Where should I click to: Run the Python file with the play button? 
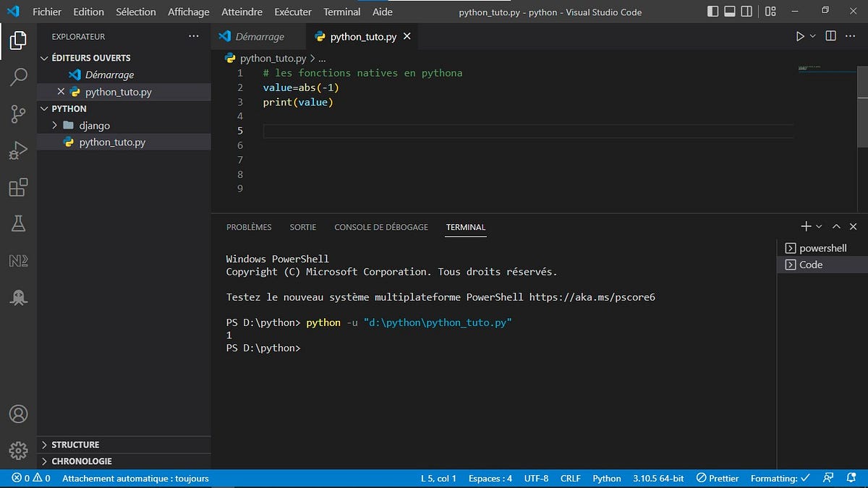801,35
